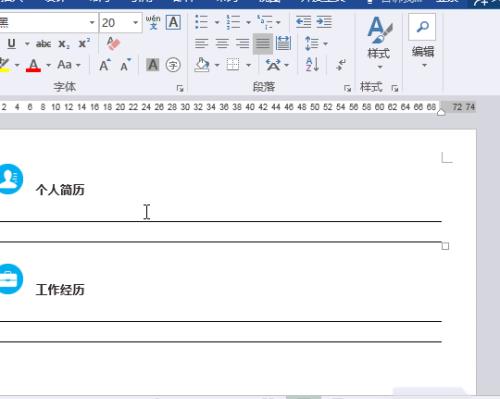Toggle justify alignment
The height and width of the screenshot is (399, 500).
263,44
